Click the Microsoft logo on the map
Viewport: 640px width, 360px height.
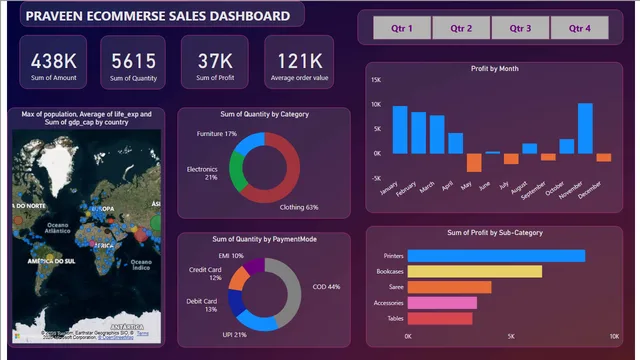click(17, 336)
